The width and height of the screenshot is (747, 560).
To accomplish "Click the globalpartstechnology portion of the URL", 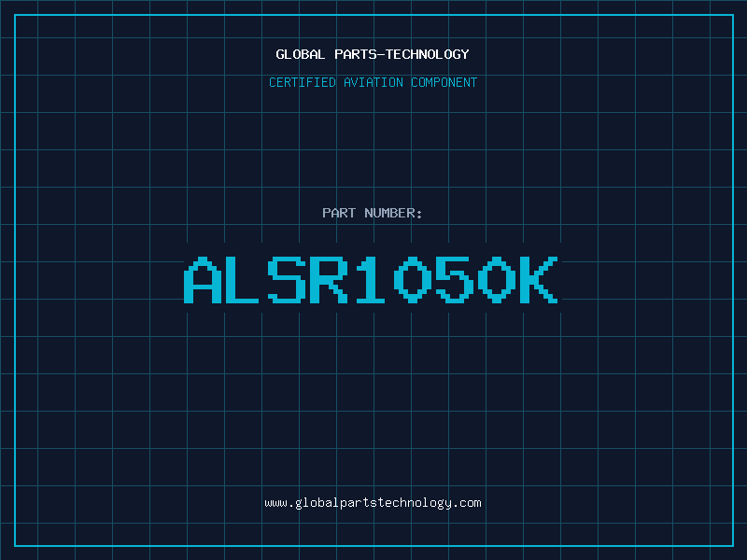I will pos(373,503).
